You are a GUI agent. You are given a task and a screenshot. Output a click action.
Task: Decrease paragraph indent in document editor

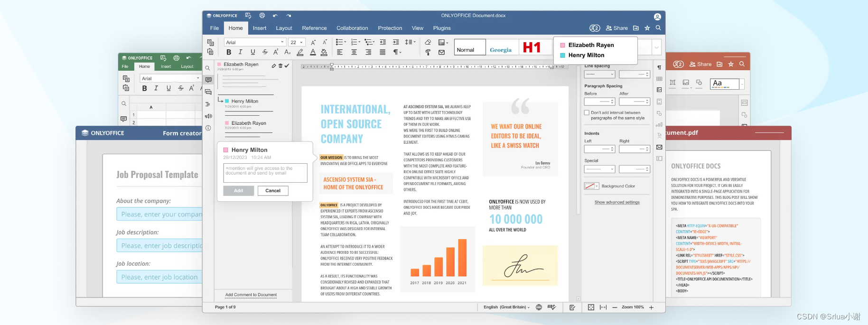383,42
